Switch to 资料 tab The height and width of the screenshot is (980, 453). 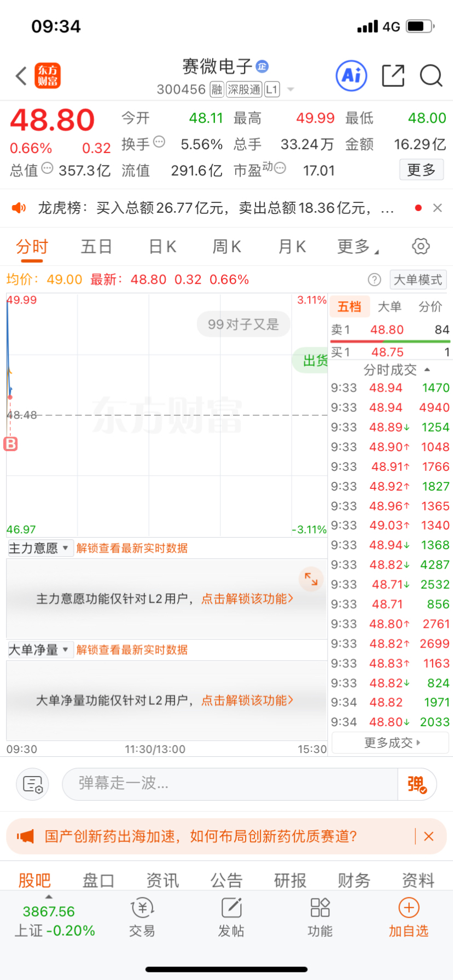[419, 880]
